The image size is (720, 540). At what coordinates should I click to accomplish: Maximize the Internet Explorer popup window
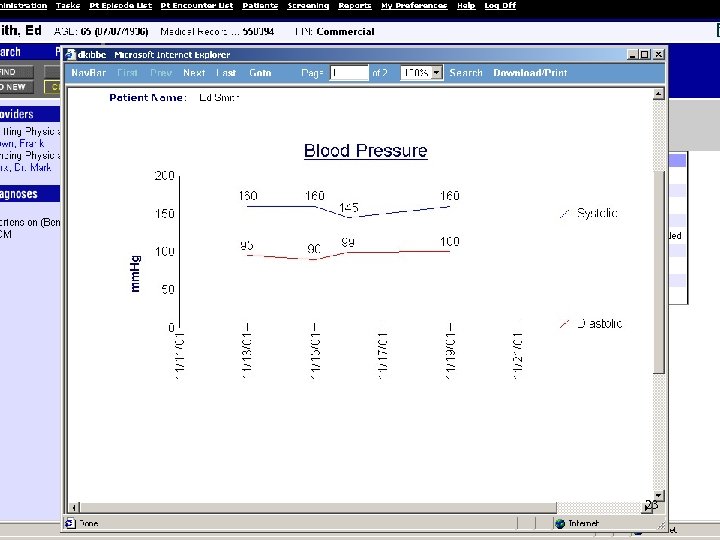pyautogui.click(x=645, y=54)
